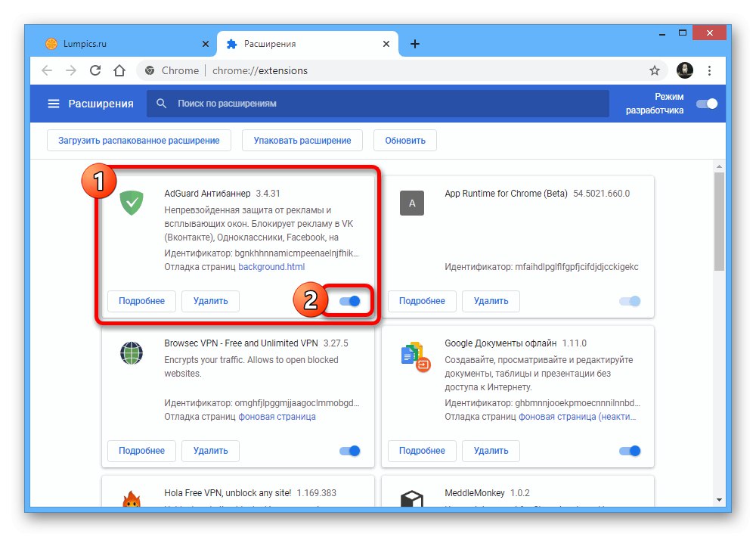The width and height of the screenshot is (756, 537).
Task: Disable the AdGuard extension toggle
Action: pos(349,301)
